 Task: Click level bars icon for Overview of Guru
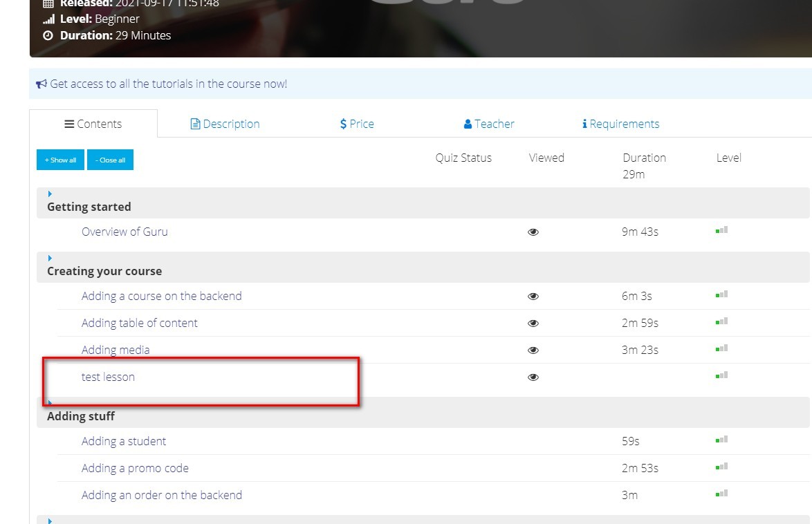[721, 230]
